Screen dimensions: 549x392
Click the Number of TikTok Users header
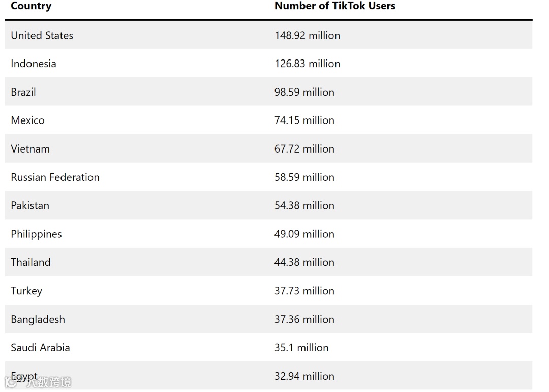[334, 6]
